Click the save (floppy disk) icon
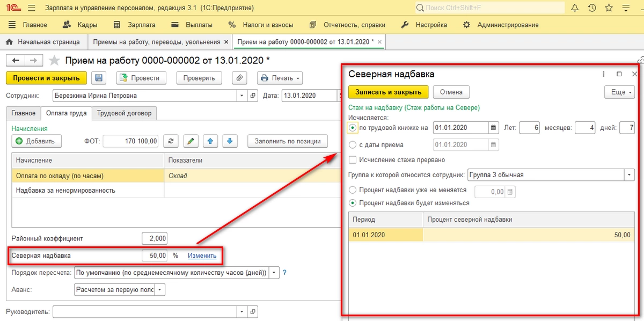The image size is (644, 321). (99, 78)
